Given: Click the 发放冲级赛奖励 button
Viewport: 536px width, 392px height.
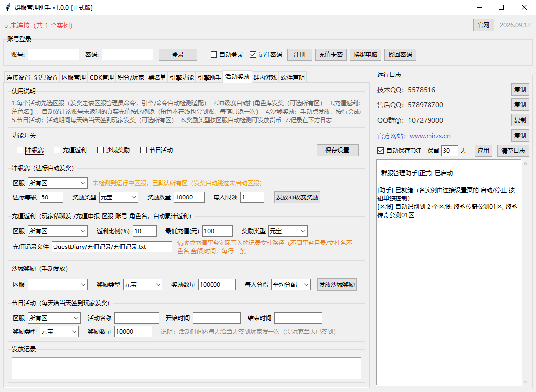Looking at the screenshot, I should point(297,197).
